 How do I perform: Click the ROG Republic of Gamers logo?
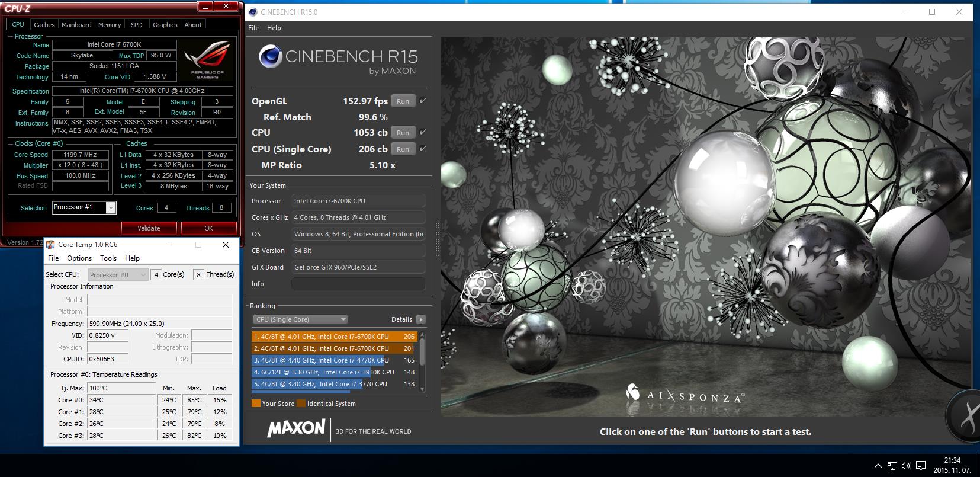point(207,59)
